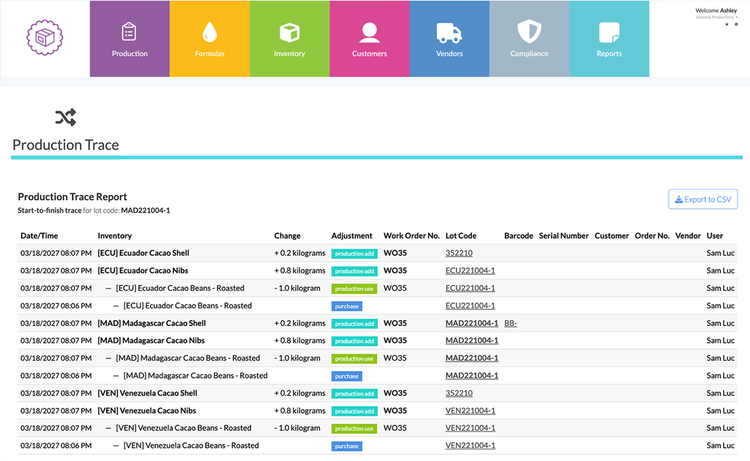
Task: Open lot link in Madagascar Beans production use row
Action: [472, 358]
